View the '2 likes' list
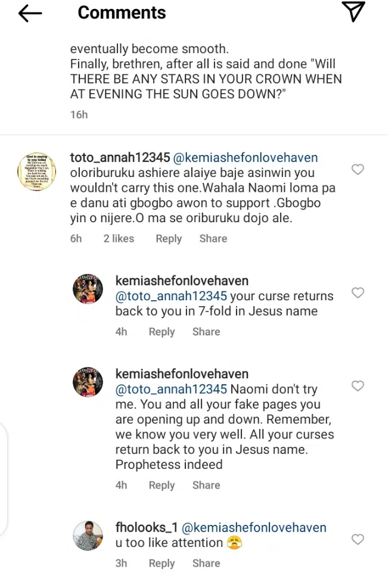Viewport: 388px width, 588px height. (119, 238)
